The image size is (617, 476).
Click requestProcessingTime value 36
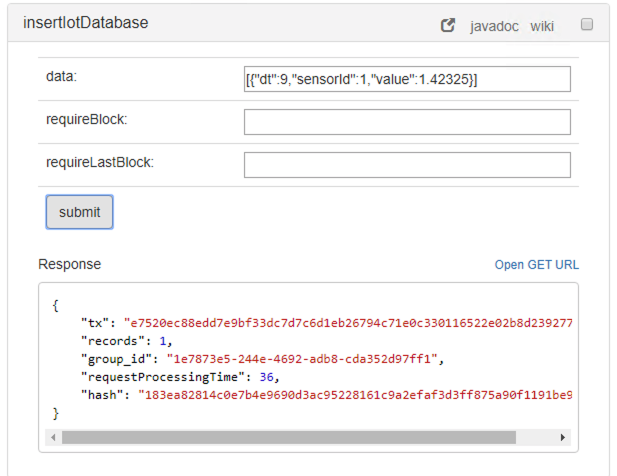coord(266,377)
